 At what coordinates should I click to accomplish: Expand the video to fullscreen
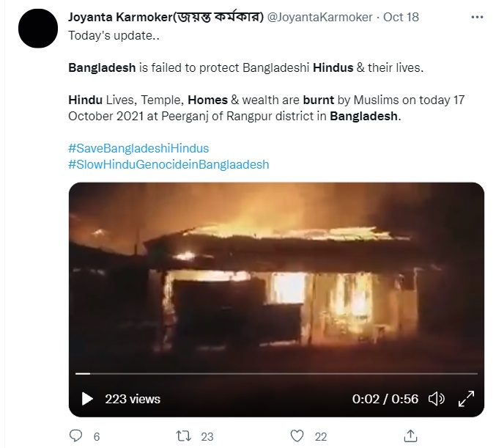(466, 399)
